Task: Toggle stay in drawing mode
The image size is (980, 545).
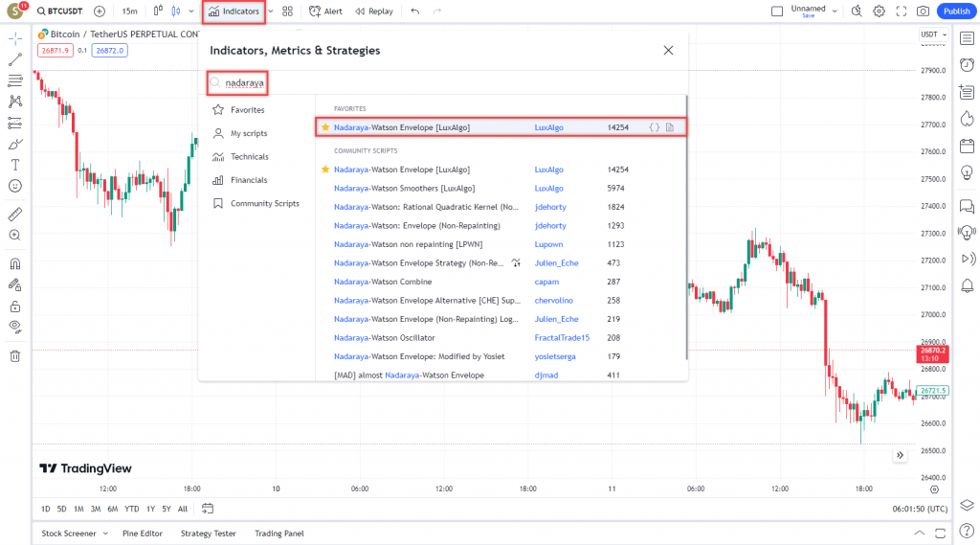Action: [x=15, y=285]
